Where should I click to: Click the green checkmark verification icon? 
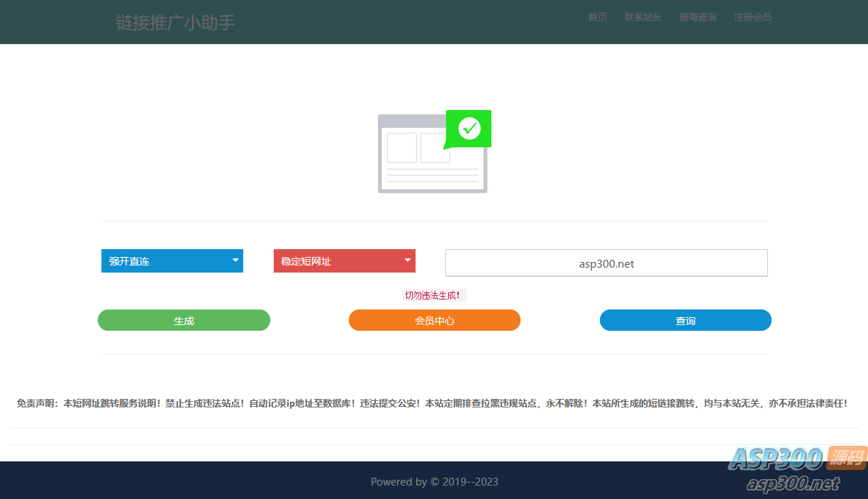[x=468, y=128]
